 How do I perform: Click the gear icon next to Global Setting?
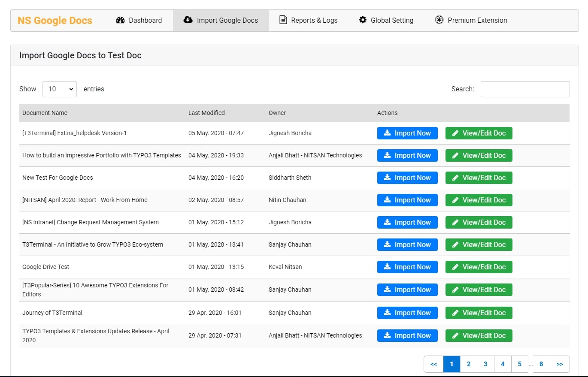click(x=362, y=20)
